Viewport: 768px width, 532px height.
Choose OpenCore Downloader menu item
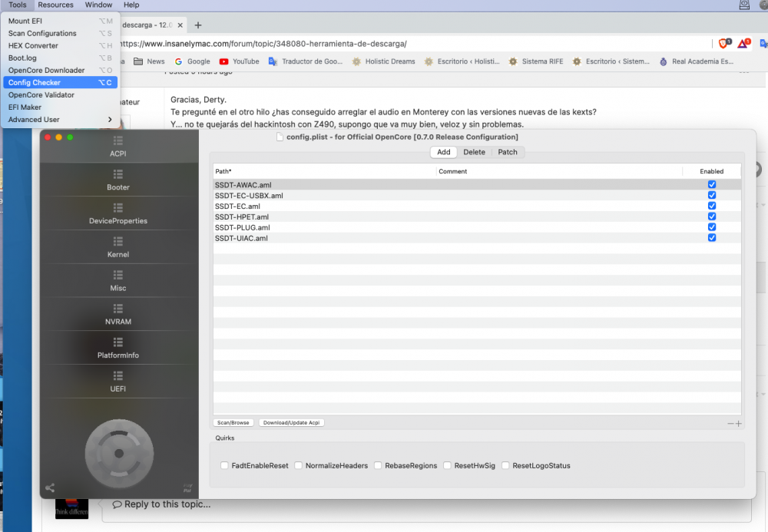click(61, 71)
